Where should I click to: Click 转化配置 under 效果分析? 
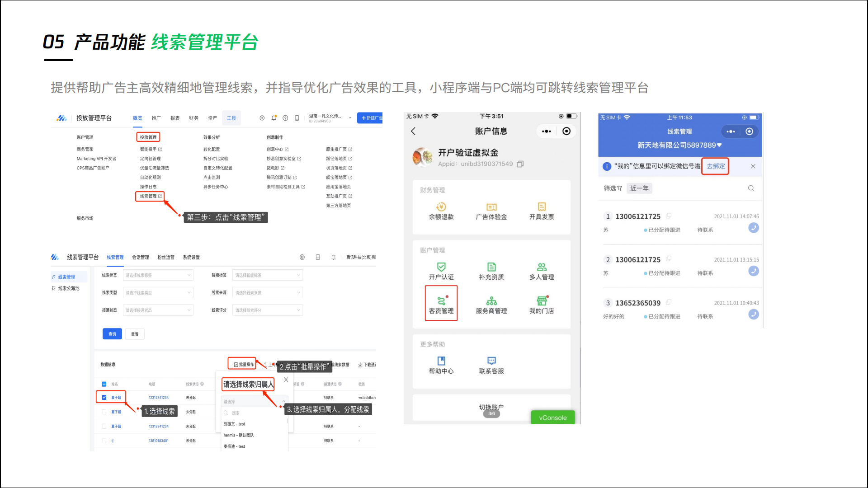(212, 149)
